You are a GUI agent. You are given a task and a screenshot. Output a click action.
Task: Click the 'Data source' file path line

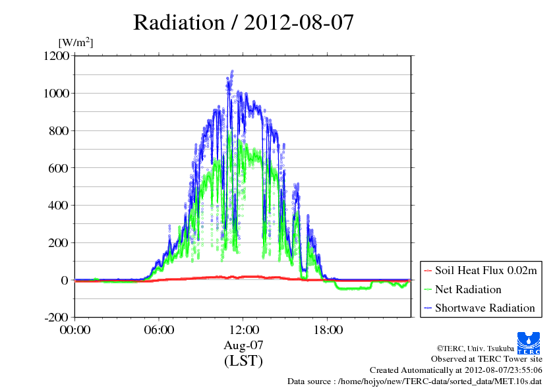pyautogui.click(x=415, y=381)
